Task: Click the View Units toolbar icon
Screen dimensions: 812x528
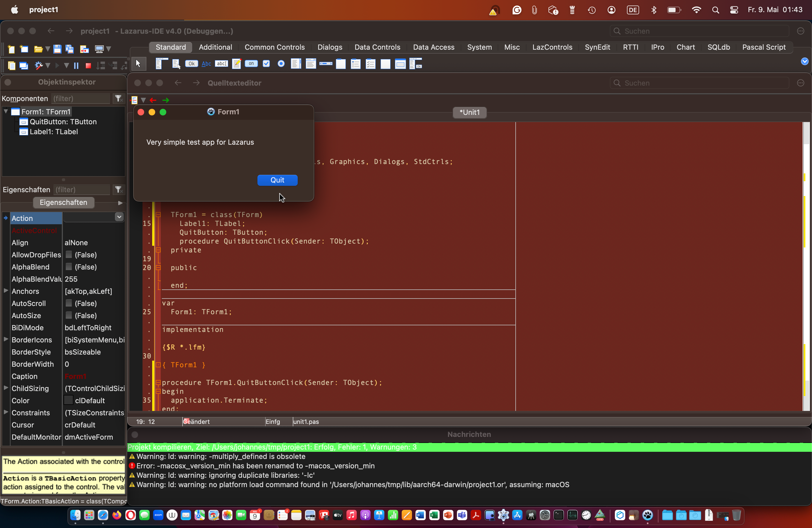Action: [x=11, y=65]
